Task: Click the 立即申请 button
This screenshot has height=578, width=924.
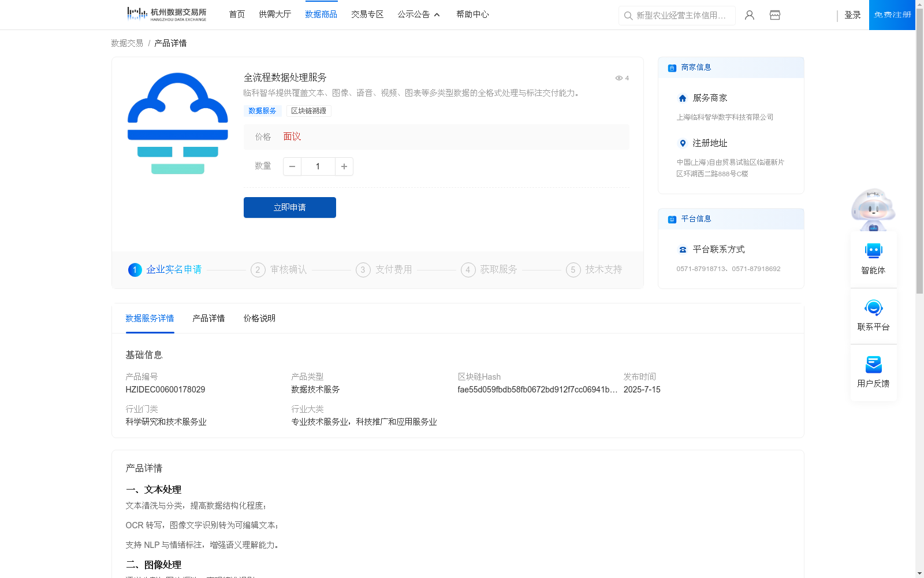Action: [x=290, y=208]
